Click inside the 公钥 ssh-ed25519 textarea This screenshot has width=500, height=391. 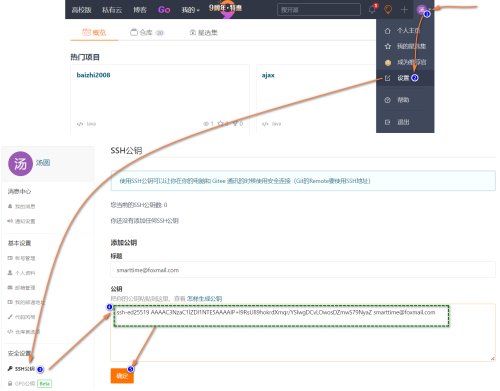303,332
